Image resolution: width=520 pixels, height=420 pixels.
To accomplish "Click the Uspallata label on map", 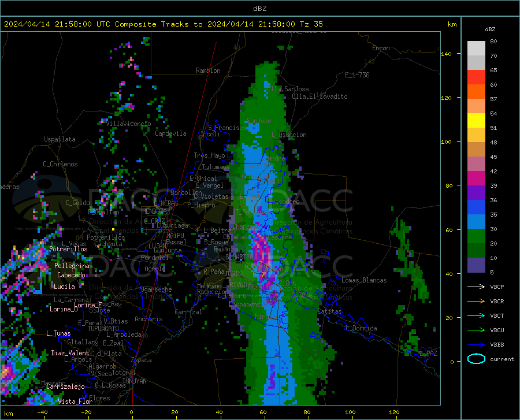I will pos(60,139).
